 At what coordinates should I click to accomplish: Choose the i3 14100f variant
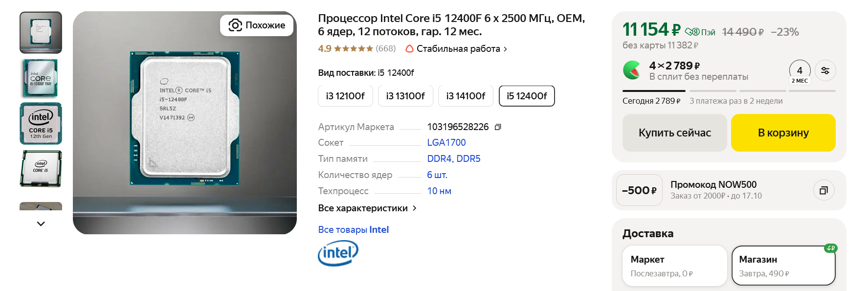pyautogui.click(x=466, y=96)
